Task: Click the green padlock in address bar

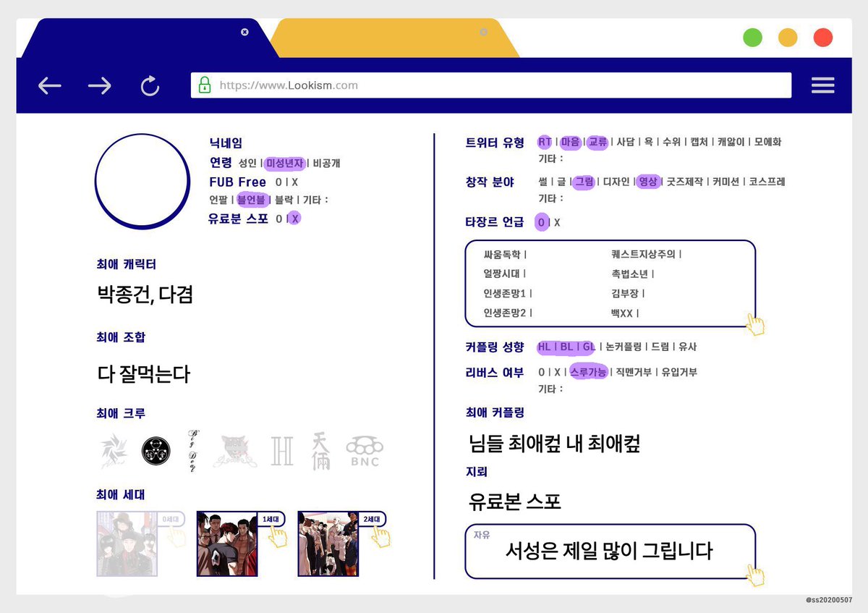Action: pyautogui.click(x=205, y=85)
